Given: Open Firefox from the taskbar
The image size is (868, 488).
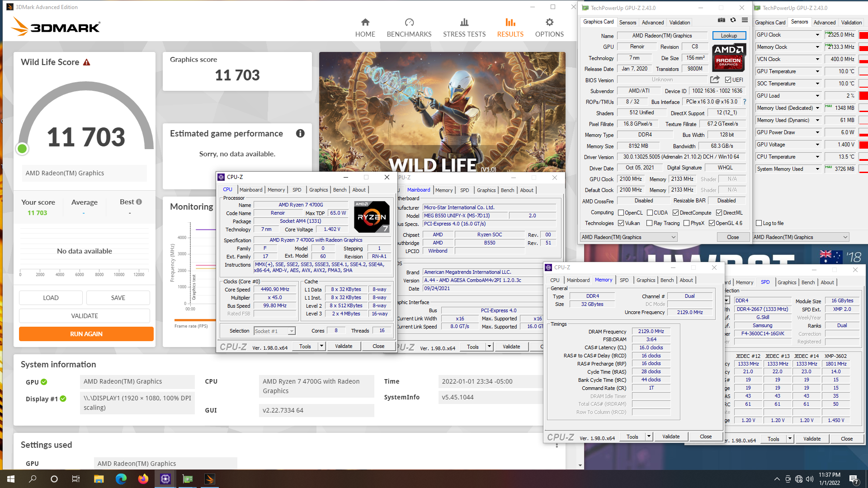Looking at the screenshot, I should tap(143, 479).
